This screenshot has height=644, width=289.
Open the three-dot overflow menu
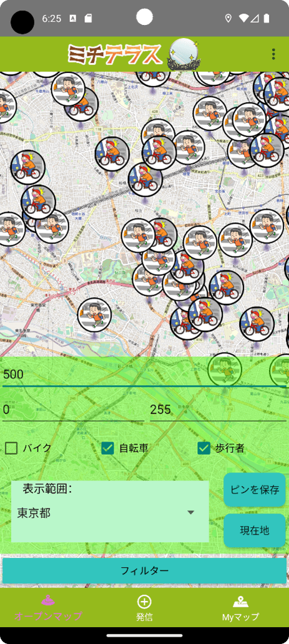(274, 54)
